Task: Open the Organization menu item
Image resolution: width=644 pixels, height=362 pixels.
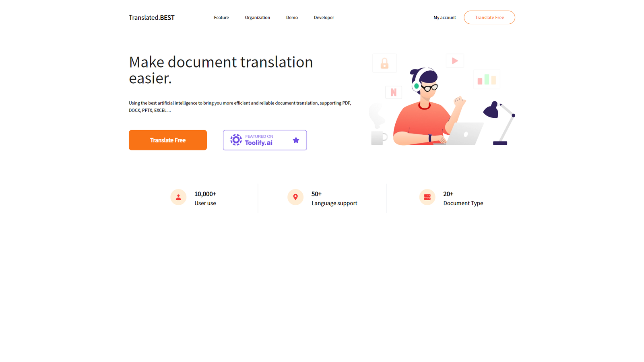Action: coord(257,17)
